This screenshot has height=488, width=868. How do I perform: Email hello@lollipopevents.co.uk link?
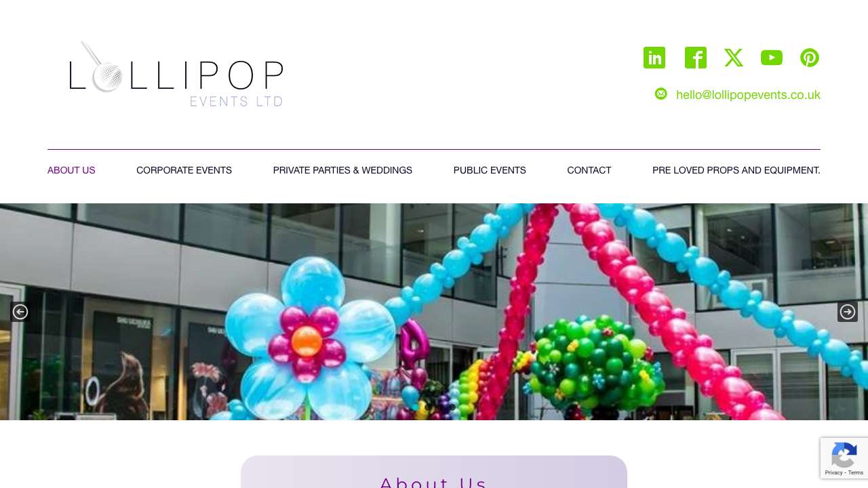748,95
